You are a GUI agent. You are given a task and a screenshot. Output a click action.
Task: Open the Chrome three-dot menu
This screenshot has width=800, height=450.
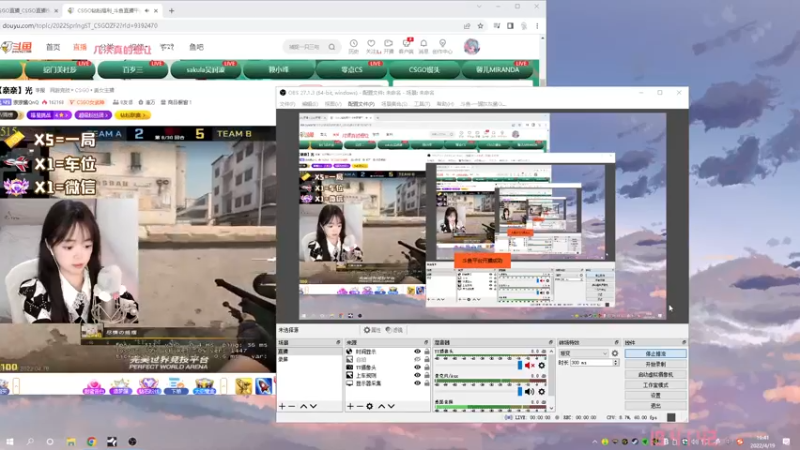537,26
